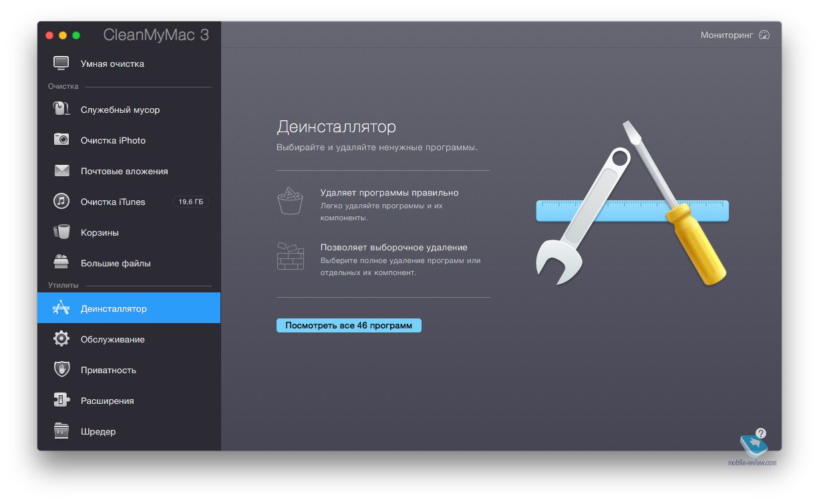
Task: Select Служебный мусор in the sidebar
Action: point(129,109)
